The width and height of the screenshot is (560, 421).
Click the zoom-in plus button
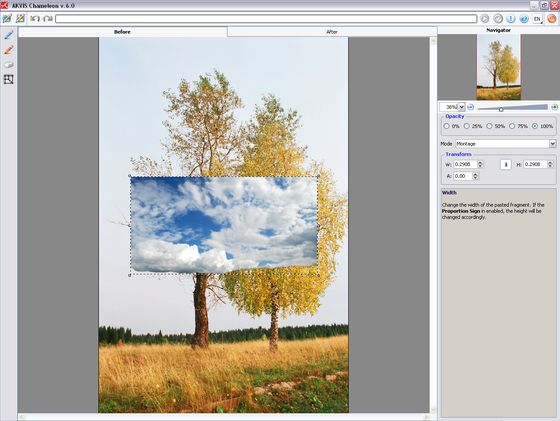click(554, 107)
